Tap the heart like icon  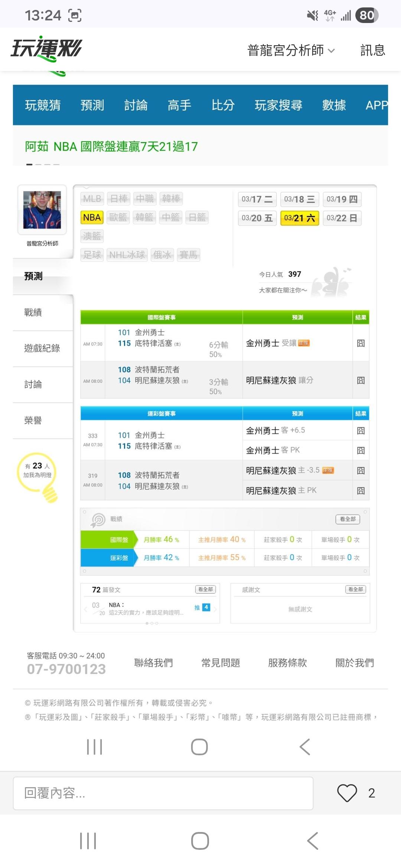point(347,793)
